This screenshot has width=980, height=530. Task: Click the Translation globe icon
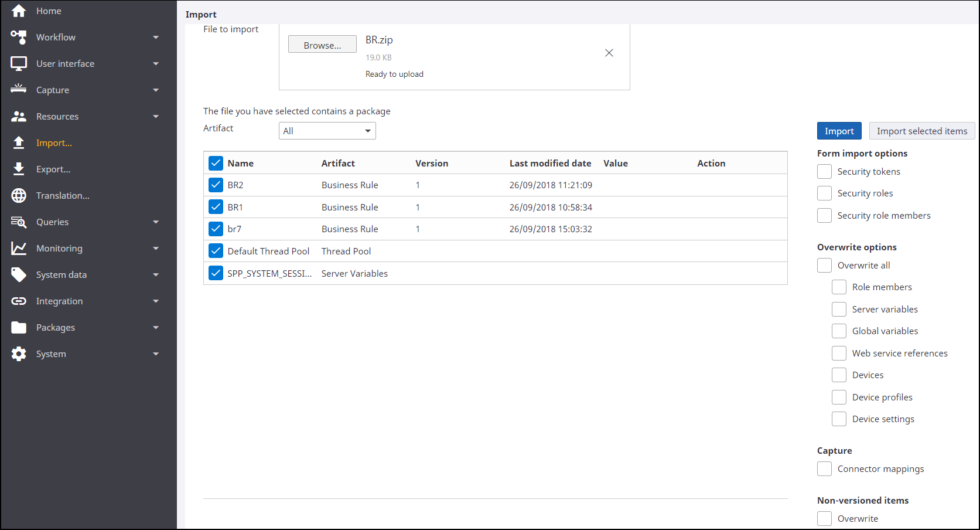pyautogui.click(x=19, y=196)
